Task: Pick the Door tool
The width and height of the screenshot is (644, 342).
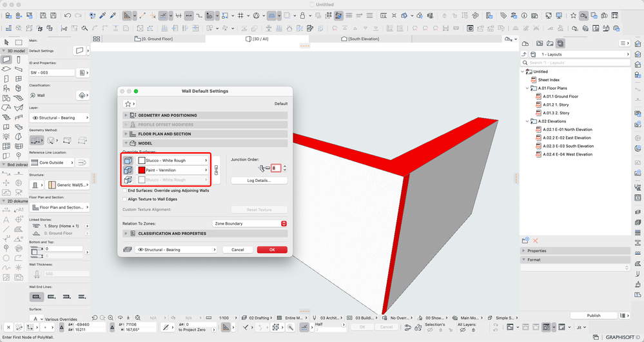Action: point(6,79)
